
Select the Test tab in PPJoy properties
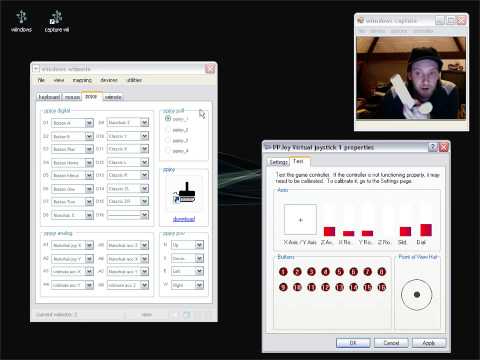(298, 161)
